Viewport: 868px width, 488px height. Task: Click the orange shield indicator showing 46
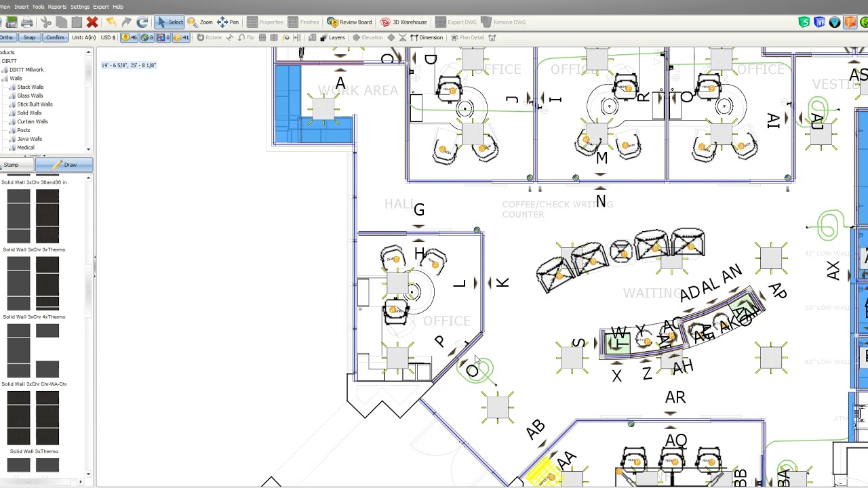(x=129, y=38)
